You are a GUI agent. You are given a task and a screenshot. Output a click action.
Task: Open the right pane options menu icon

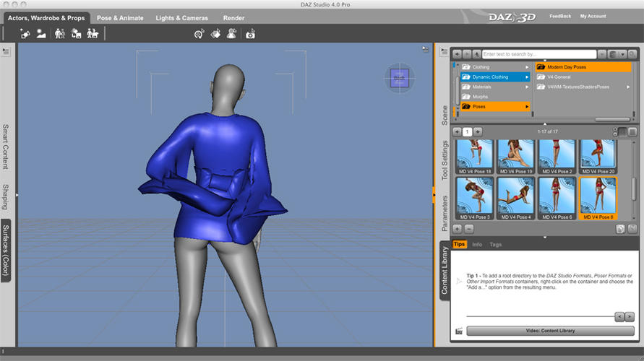tap(444, 51)
